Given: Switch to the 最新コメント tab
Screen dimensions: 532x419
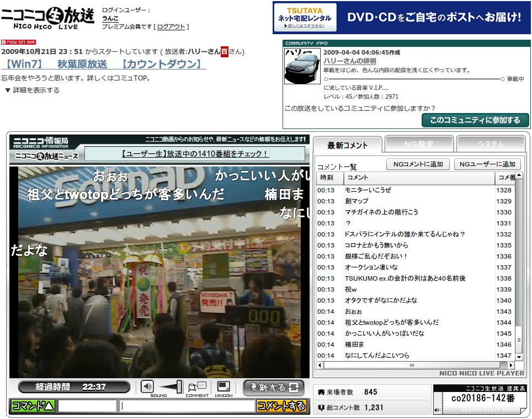Looking at the screenshot, I should tap(348, 146).
